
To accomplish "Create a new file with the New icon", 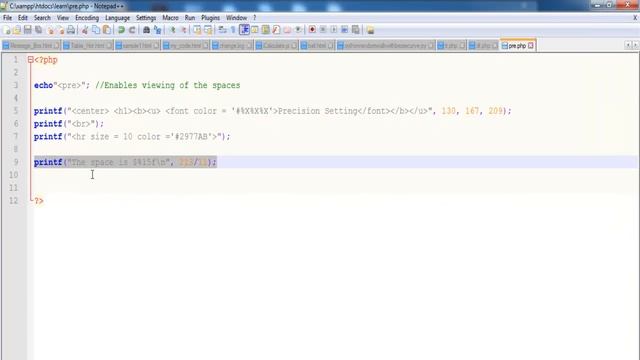I will (x=7, y=30).
